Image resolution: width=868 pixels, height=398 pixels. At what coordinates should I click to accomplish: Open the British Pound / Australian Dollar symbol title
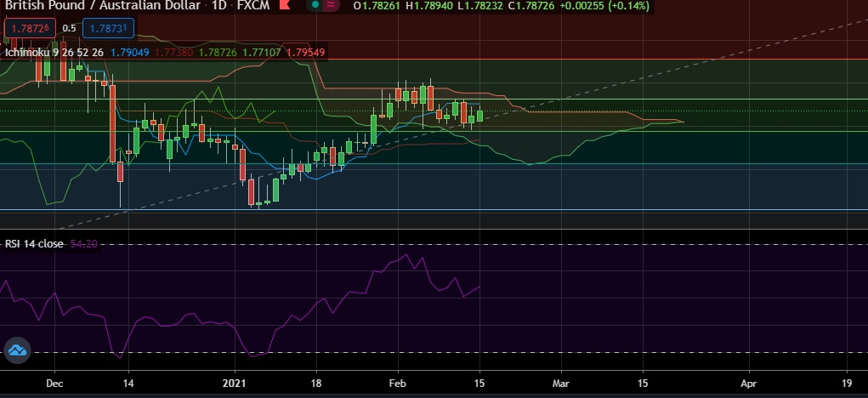click(102, 6)
